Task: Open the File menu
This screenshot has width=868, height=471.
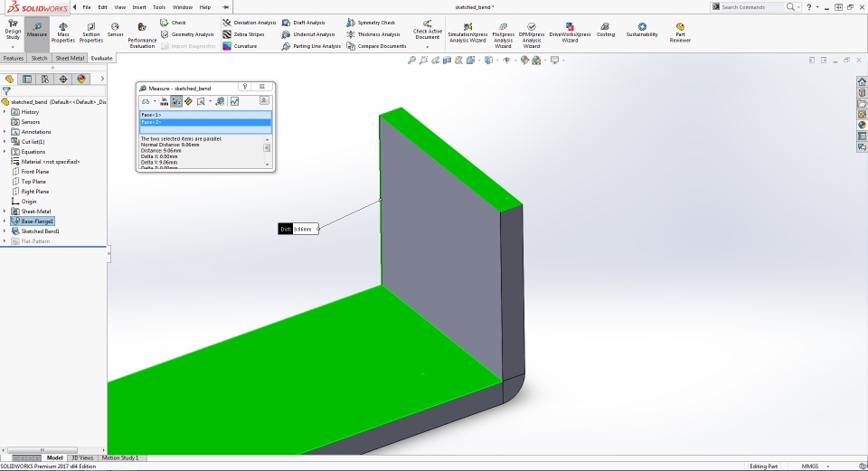Action: (x=87, y=7)
